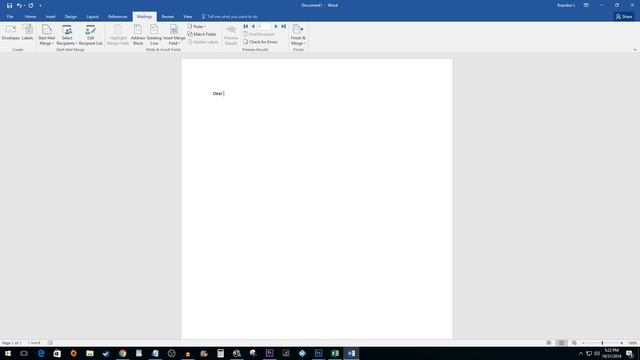Switch to Web Layout view
This screenshot has width=640, height=360.
tap(574, 343)
